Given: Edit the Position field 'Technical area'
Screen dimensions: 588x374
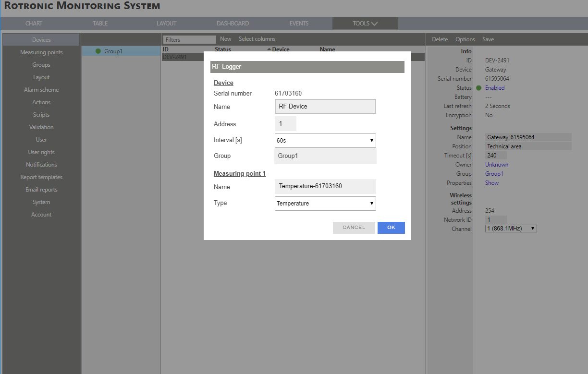Looking at the screenshot, I should pos(528,146).
